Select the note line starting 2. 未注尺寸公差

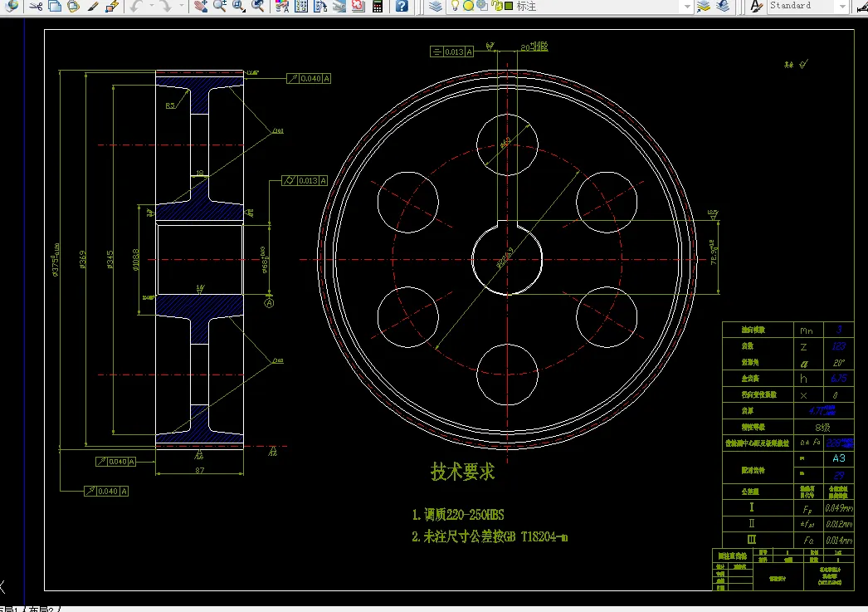(x=490, y=536)
